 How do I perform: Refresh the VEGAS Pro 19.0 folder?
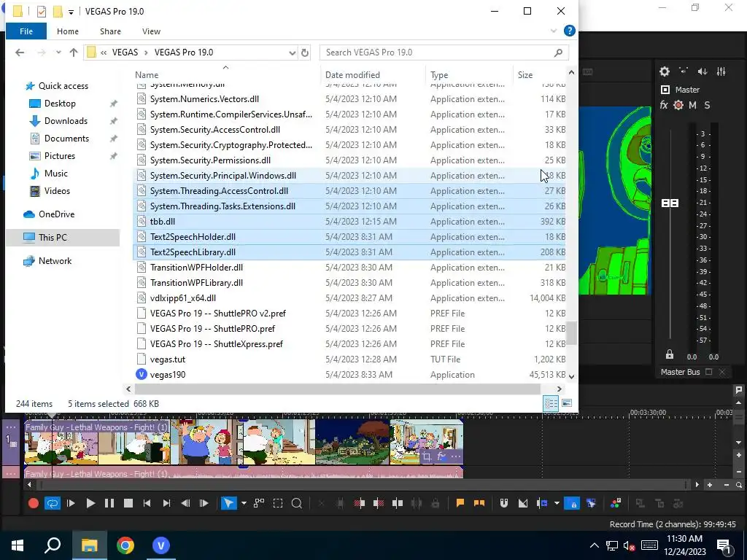point(305,52)
